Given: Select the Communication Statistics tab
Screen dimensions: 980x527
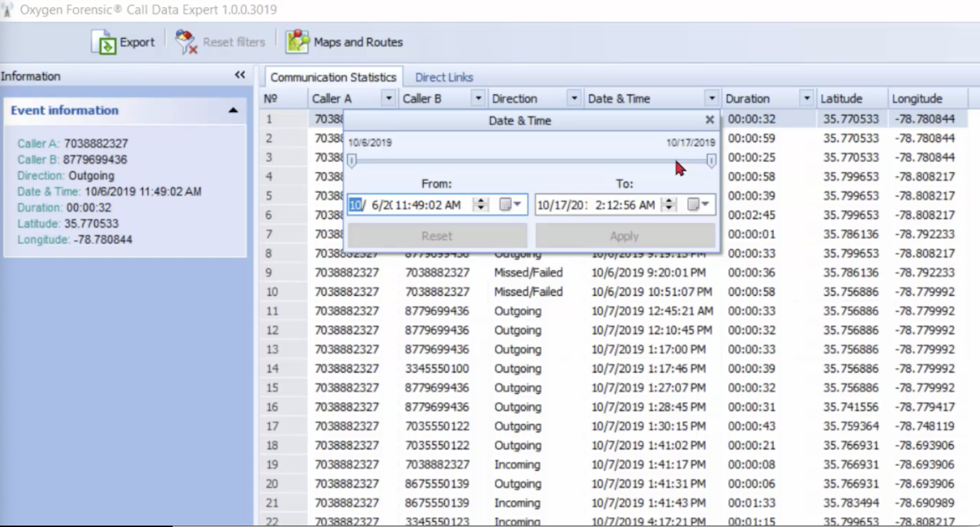Looking at the screenshot, I should pos(334,77).
